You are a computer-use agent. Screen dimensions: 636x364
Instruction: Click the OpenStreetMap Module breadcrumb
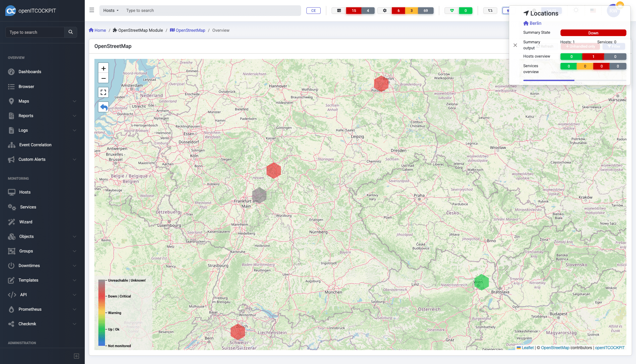(138, 30)
